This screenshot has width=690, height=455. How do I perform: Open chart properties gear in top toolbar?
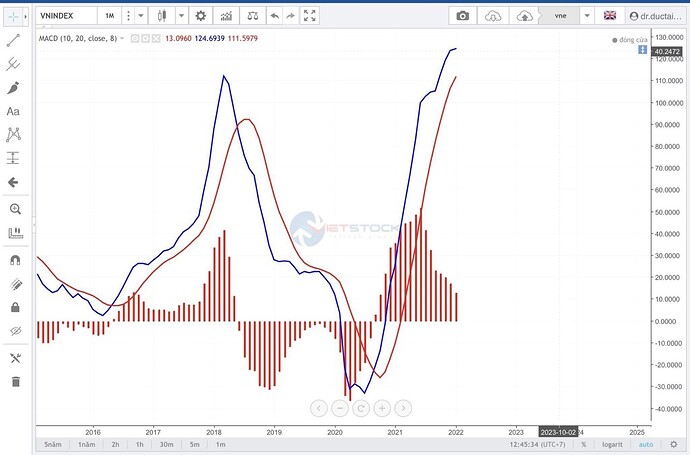coord(201,16)
